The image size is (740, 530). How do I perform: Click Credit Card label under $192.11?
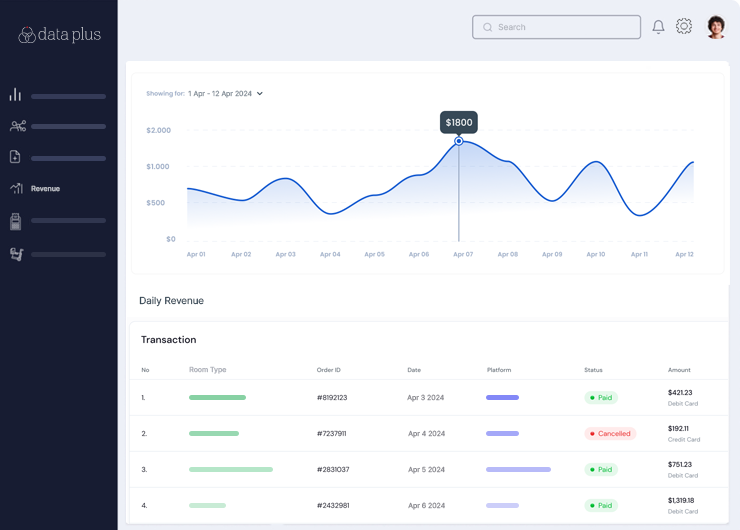(684, 439)
